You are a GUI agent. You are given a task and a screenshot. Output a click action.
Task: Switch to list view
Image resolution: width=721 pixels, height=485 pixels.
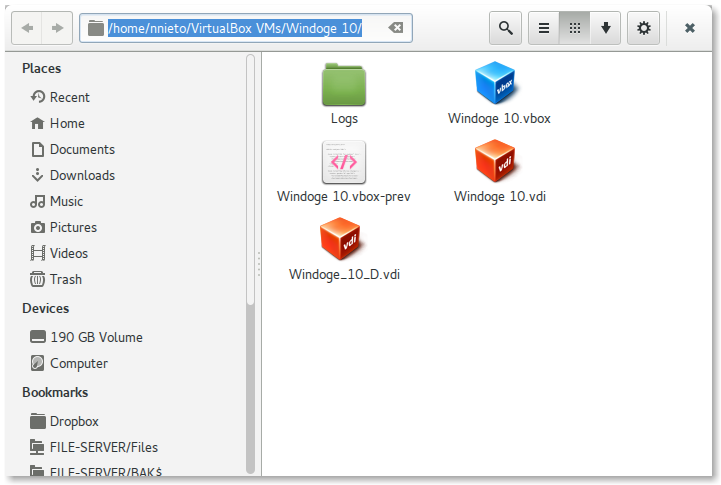click(x=543, y=28)
